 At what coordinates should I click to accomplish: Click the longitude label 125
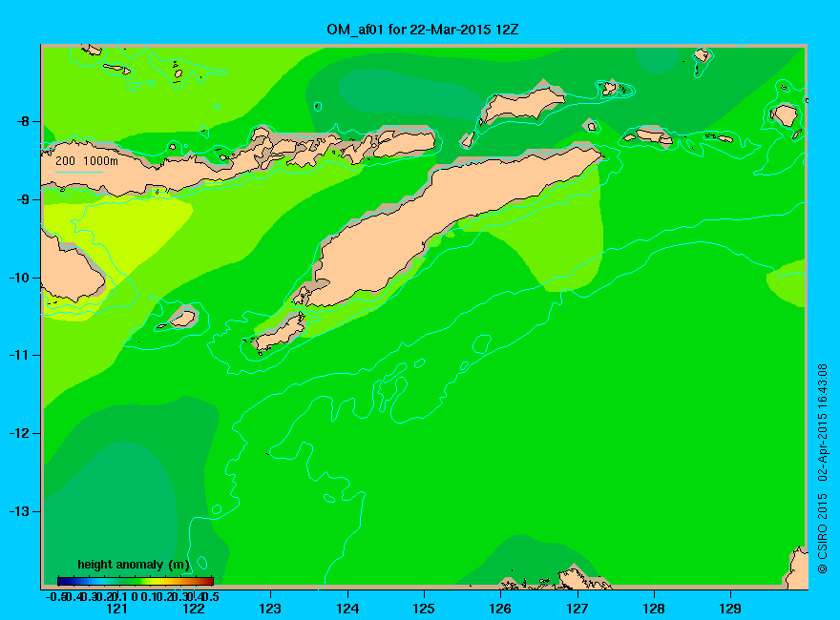coord(424,609)
